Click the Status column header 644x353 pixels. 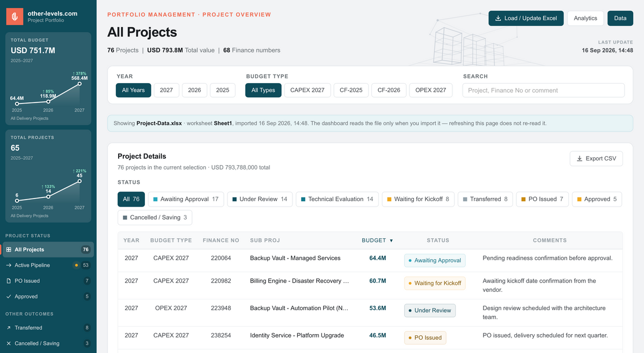pyautogui.click(x=438, y=240)
